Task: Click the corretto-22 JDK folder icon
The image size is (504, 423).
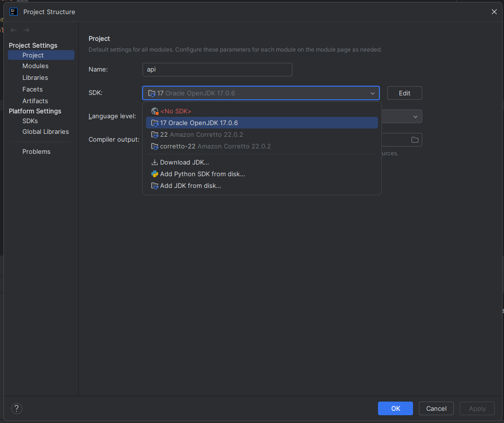Action: click(155, 147)
